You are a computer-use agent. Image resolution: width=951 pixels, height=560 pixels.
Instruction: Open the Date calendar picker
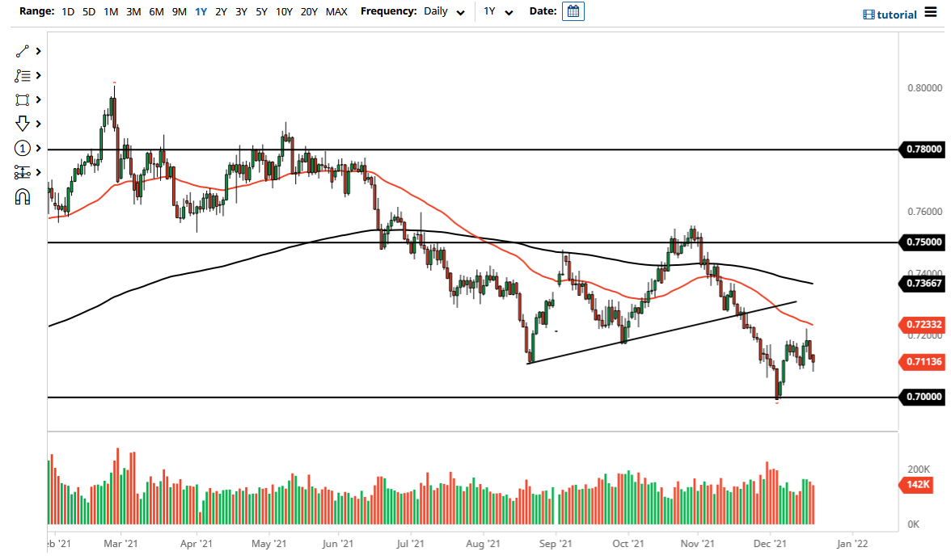[x=573, y=12]
